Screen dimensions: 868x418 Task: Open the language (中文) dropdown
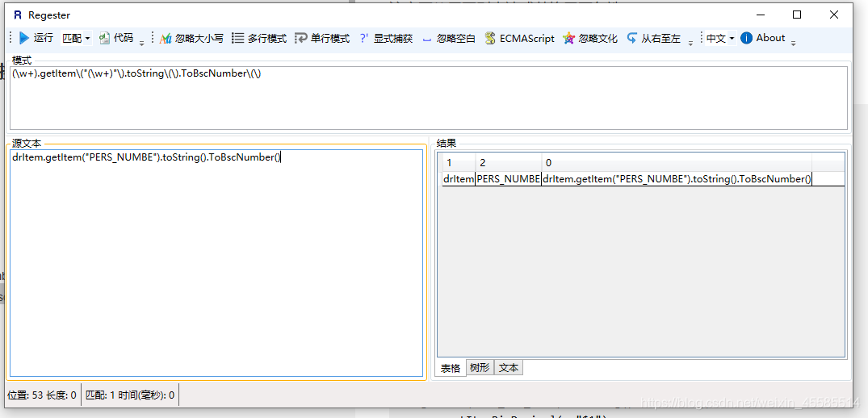720,38
